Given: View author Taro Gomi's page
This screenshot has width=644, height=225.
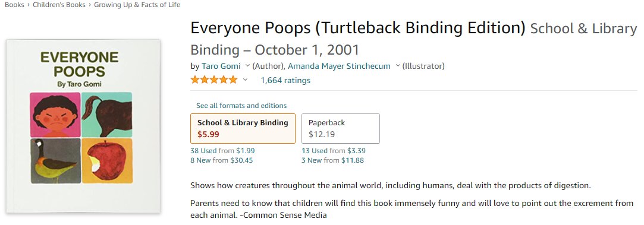Looking at the screenshot, I should pos(221,66).
